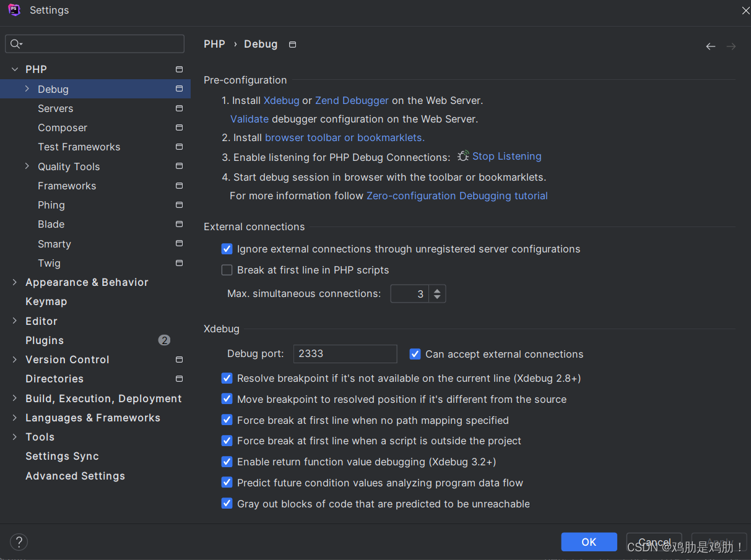Viewport: 751px width, 560px height.
Task: Click the help question mark icon
Action: pyautogui.click(x=19, y=541)
